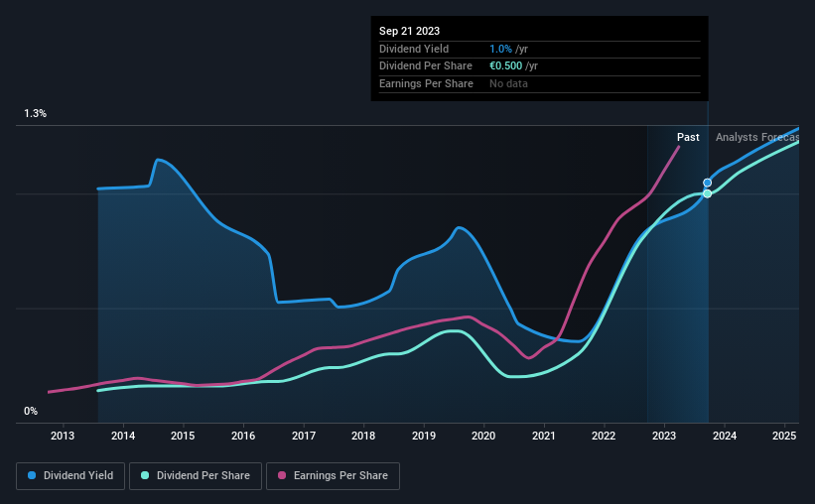Screen dimensions: 815x504
Task: Click the 2015 x-axis year label
Action: pyautogui.click(x=183, y=436)
